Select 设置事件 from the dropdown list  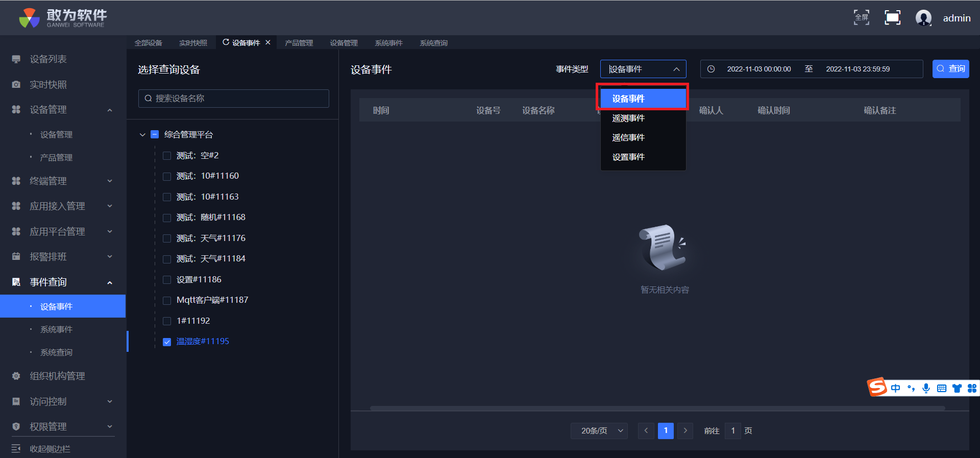pos(643,157)
